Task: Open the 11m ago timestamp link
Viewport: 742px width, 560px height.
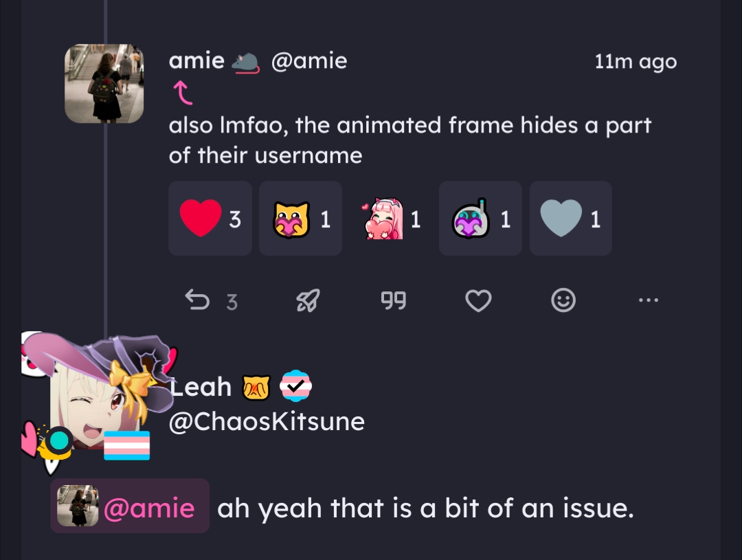Action: 636,62
